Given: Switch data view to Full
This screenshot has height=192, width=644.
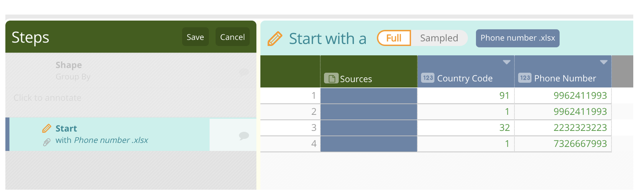Looking at the screenshot, I should point(394,38).
